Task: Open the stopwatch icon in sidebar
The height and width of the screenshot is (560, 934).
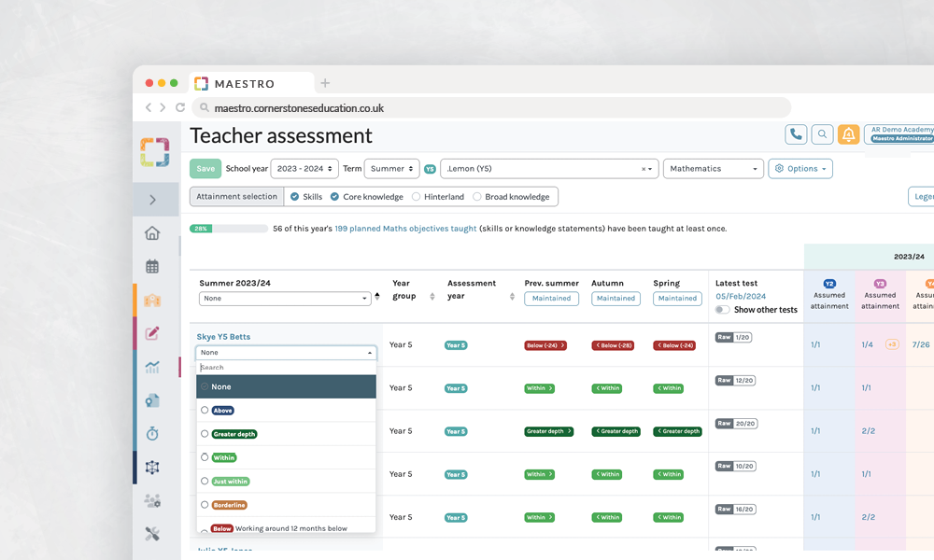Action: (152, 433)
